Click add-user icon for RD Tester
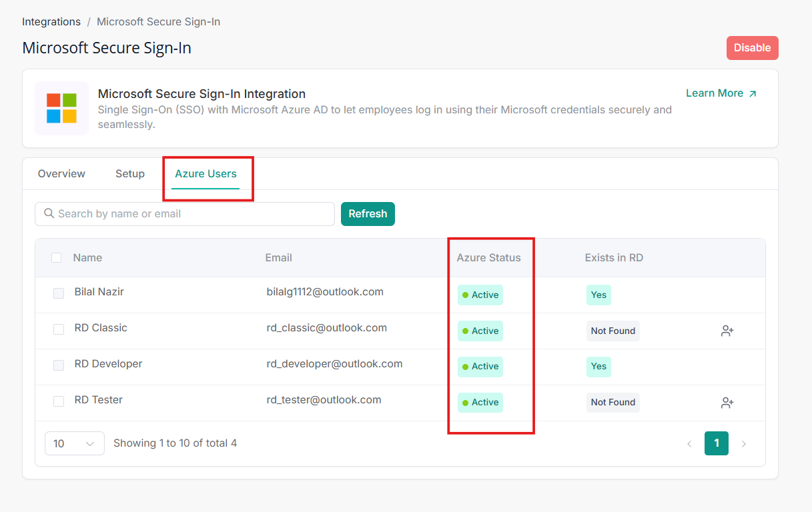Image resolution: width=812 pixels, height=512 pixels. click(x=727, y=403)
